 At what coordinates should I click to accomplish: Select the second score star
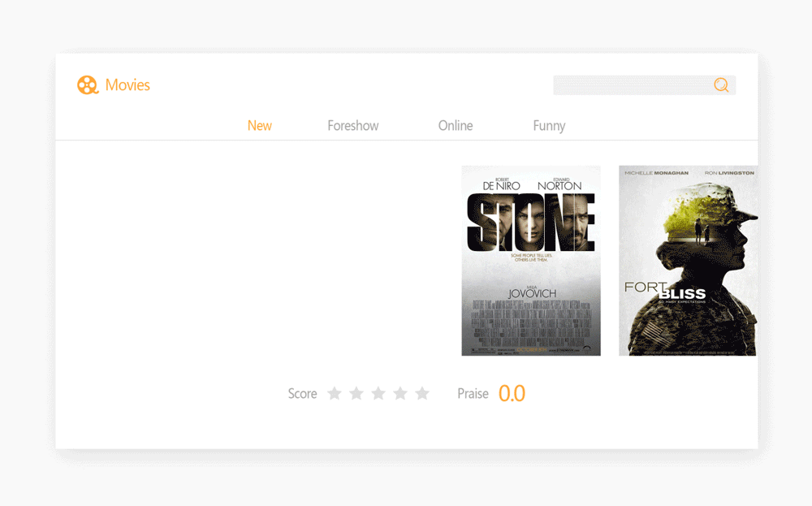[356, 394]
